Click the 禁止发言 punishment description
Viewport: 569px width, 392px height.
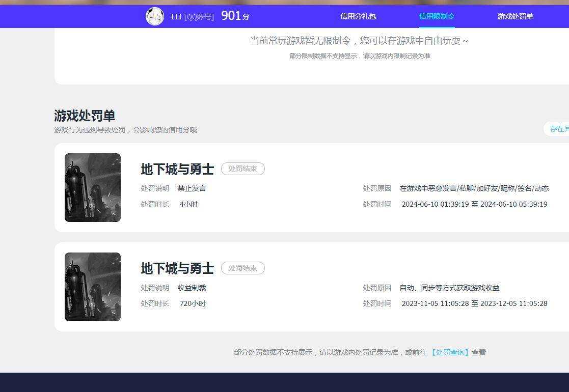192,188
